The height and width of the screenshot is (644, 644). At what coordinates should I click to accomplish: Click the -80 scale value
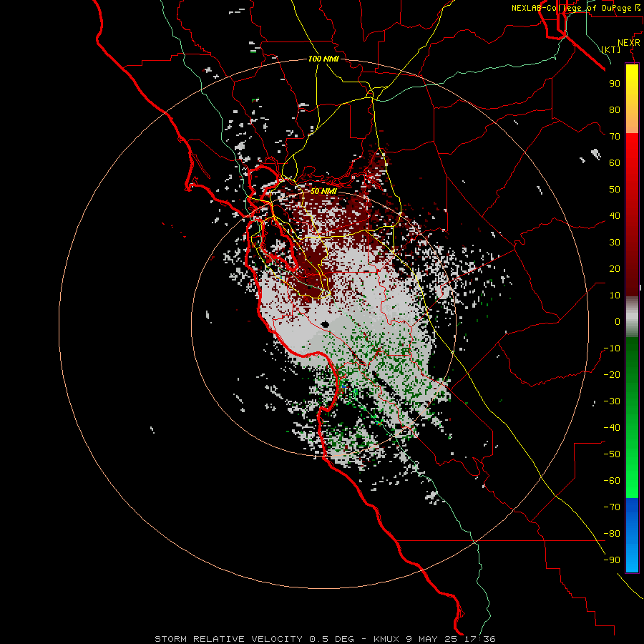coord(612,534)
